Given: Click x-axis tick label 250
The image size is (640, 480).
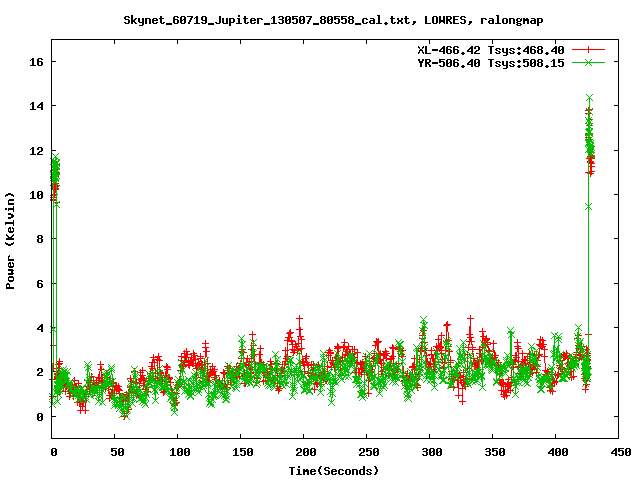Looking at the screenshot, I should (369, 452).
